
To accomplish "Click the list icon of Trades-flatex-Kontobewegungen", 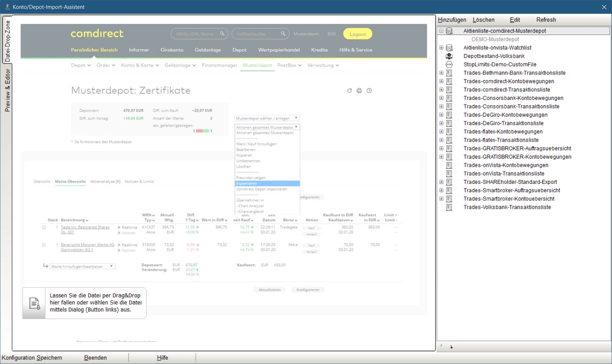I will pos(449,132).
